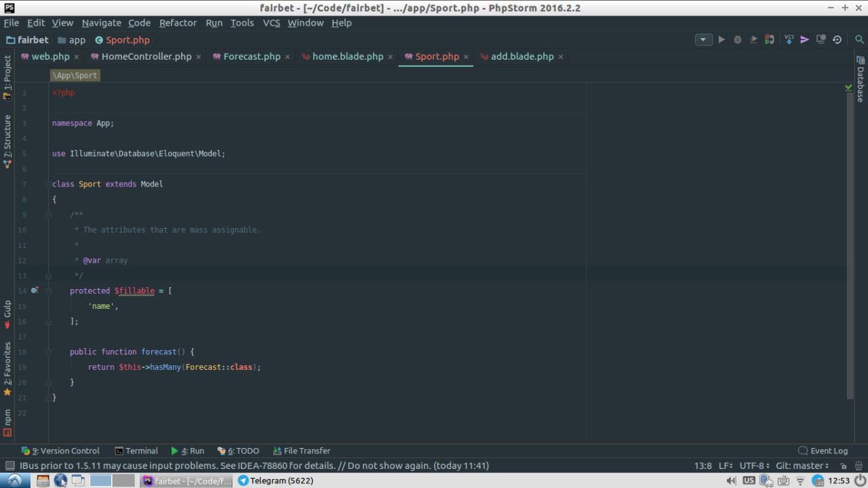Collapse the doc comment fold at line 9
This screenshot has height=488, width=868.
click(x=48, y=214)
